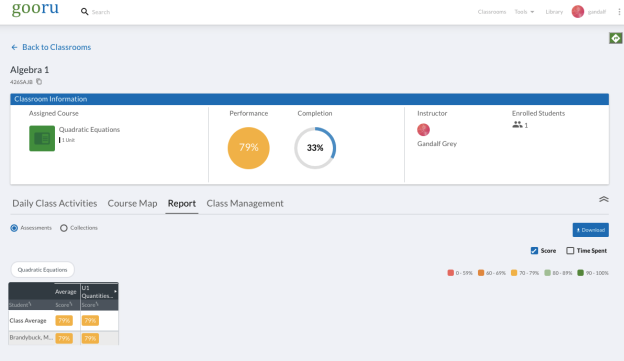Screen dimensions: 624x361
Task: Click the gandalf profile avatar
Action: coord(578,12)
